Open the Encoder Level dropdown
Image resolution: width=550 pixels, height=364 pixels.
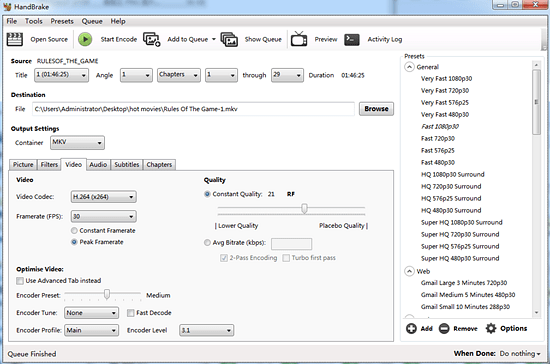pyautogui.click(x=207, y=330)
